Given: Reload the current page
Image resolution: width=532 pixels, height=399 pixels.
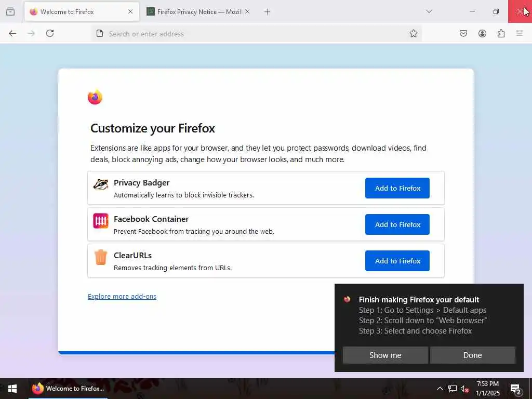Looking at the screenshot, I should [x=50, y=33].
